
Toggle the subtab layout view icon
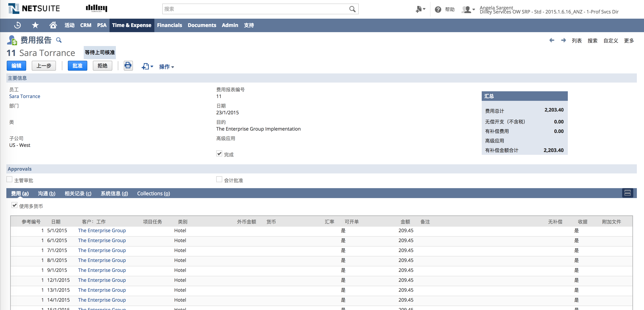click(x=627, y=193)
